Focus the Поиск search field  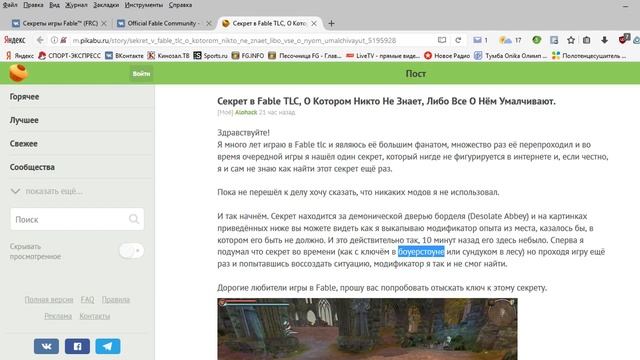pyautogui.click(x=77, y=219)
